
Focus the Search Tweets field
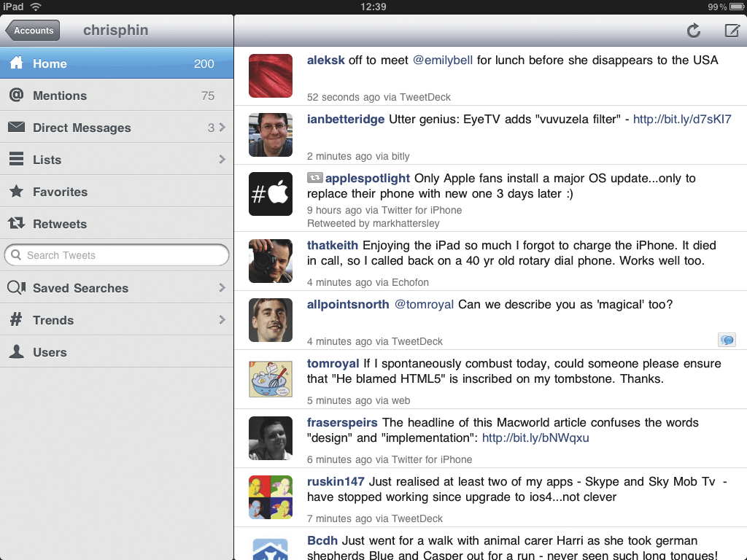(x=117, y=255)
